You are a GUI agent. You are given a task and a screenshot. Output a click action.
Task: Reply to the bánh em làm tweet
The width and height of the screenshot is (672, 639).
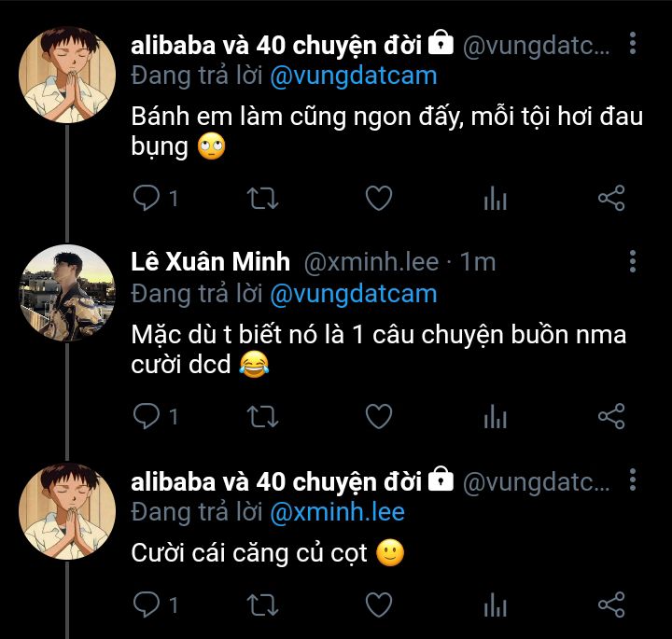coord(147,198)
